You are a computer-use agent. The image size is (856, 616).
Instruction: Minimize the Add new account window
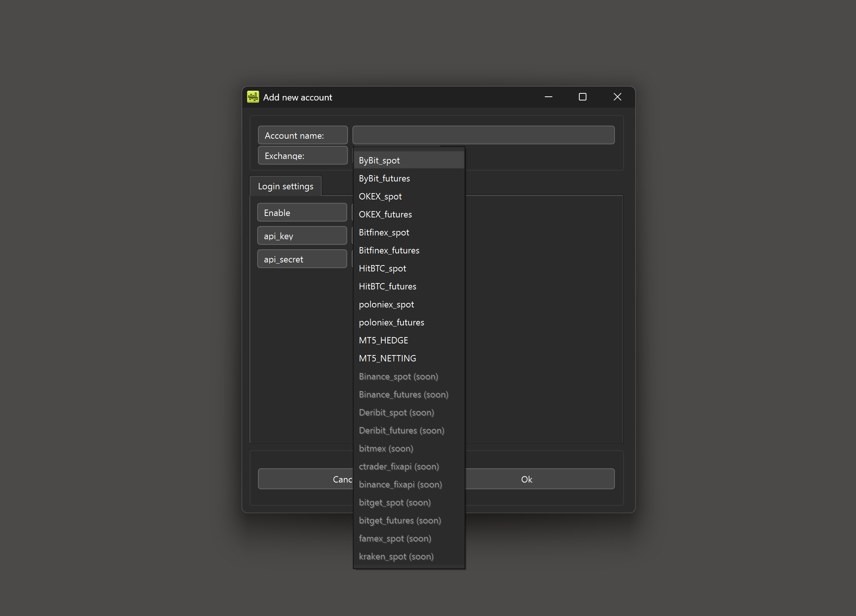coord(549,97)
